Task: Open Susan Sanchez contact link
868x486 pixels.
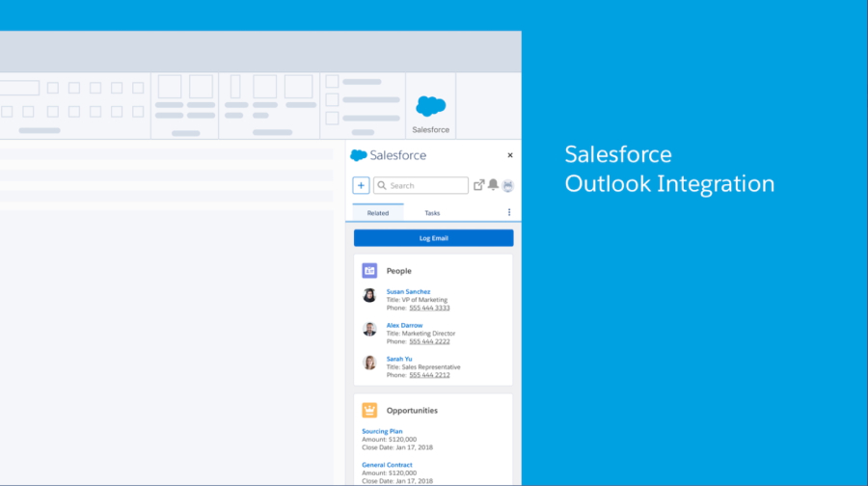Action: point(408,292)
